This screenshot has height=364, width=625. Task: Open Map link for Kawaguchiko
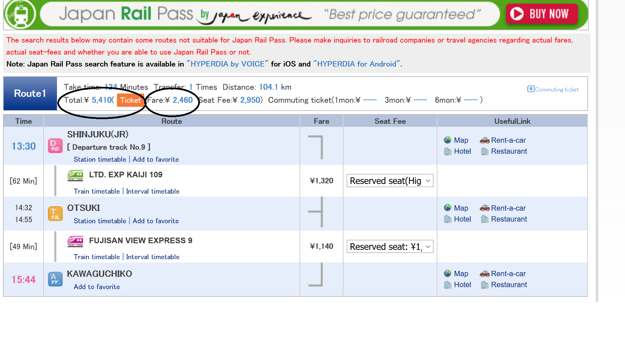point(461,274)
